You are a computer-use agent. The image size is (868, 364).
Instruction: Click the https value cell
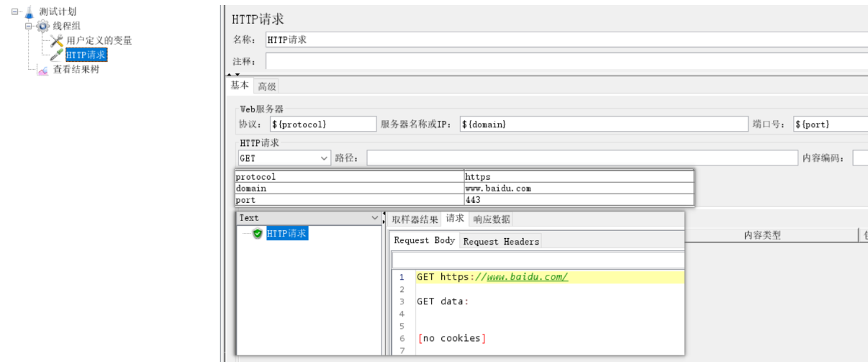click(x=579, y=176)
